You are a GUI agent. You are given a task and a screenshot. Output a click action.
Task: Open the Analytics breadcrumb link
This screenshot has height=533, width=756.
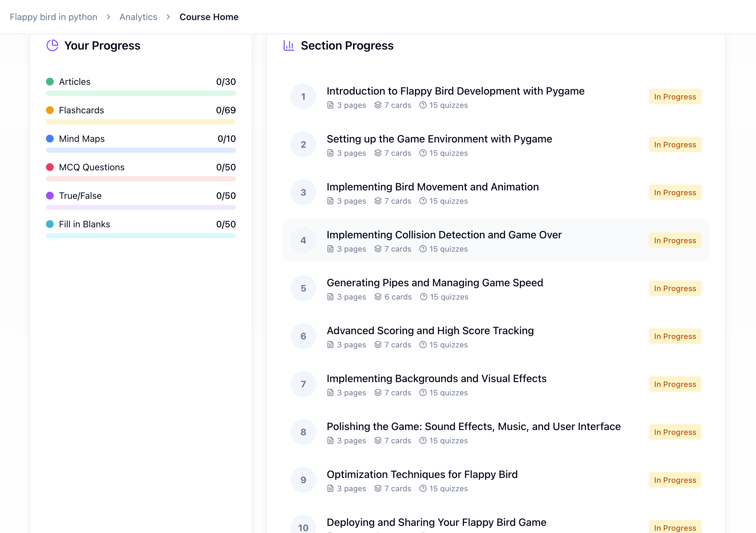click(138, 17)
